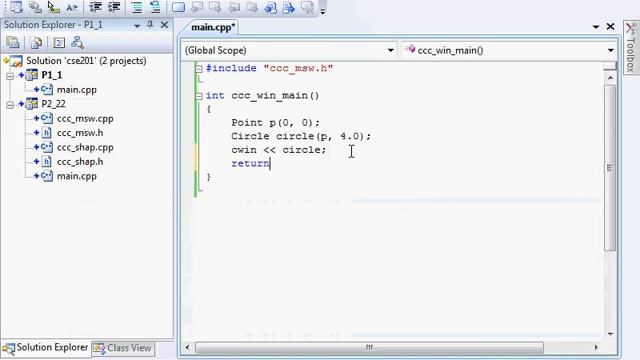640x360 pixels.
Task: Click Display Word Completion icon
Action: (72, 7)
